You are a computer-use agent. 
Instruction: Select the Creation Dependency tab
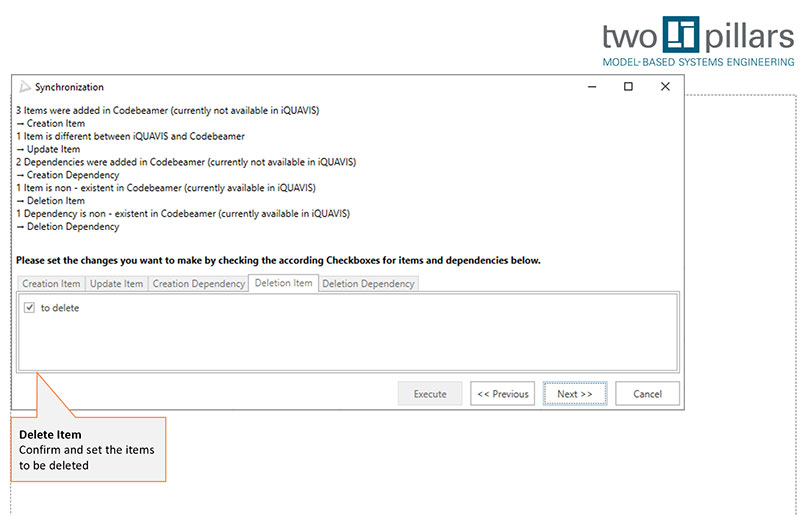click(198, 284)
